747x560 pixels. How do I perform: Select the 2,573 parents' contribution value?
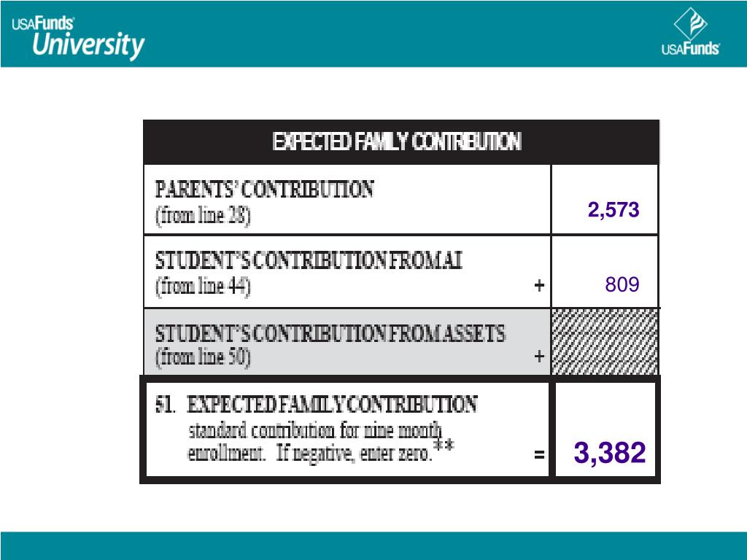(x=613, y=209)
